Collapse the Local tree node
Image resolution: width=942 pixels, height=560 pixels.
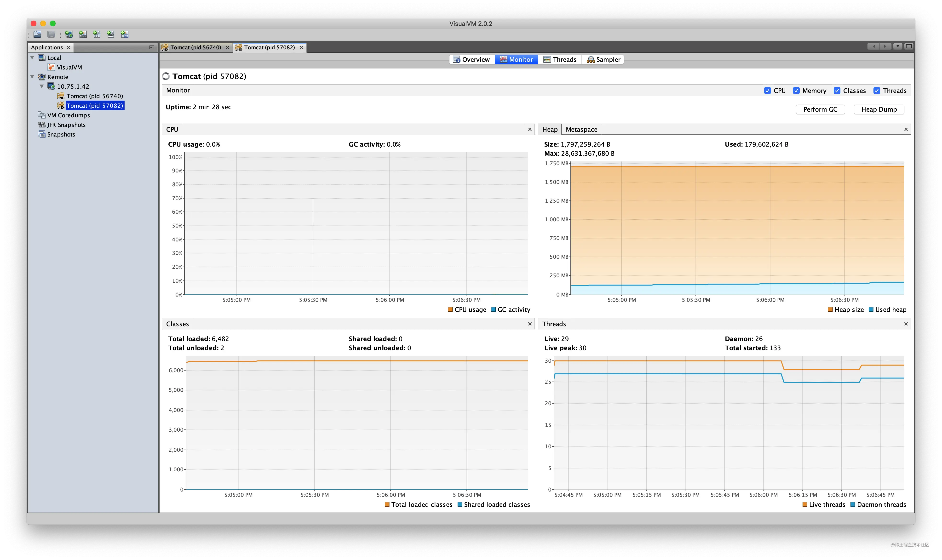point(32,57)
